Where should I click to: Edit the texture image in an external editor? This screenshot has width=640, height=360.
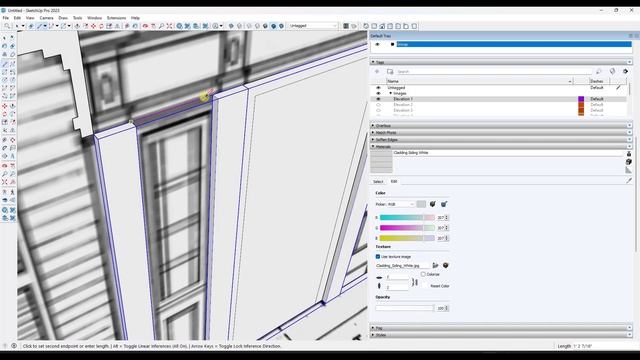pyautogui.click(x=446, y=265)
